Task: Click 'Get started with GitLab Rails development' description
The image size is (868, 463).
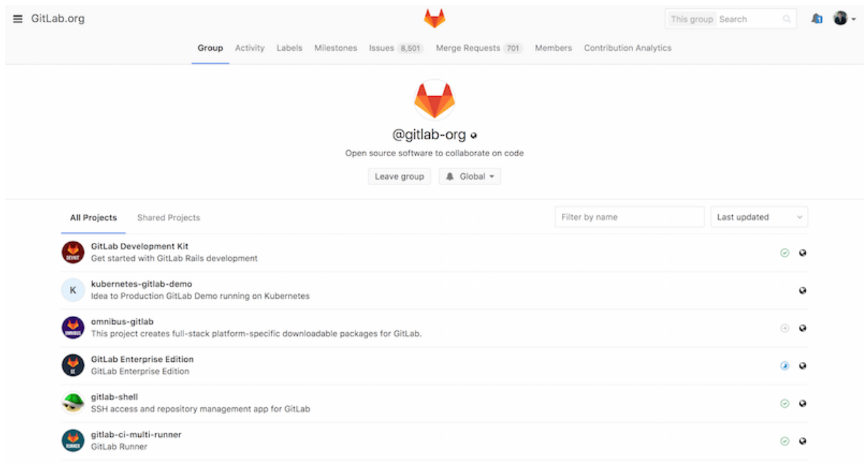Action: pos(175,259)
